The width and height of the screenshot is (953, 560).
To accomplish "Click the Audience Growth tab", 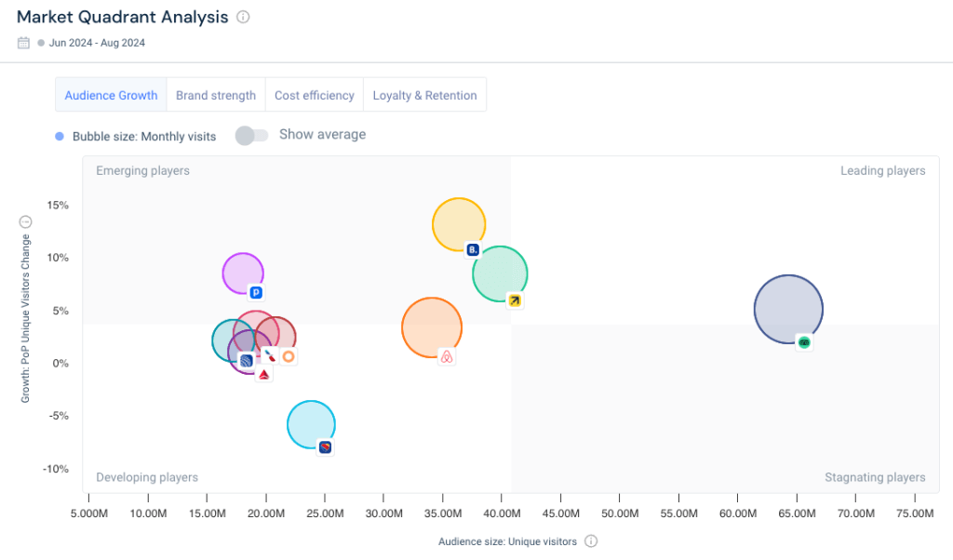I will 111,94.
